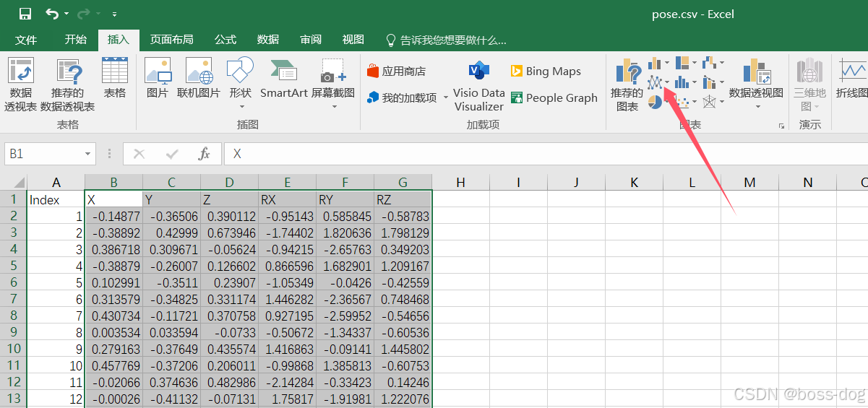The height and width of the screenshot is (408, 868).
Task: Click the People Graph button
Action: pyautogui.click(x=554, y=97)
